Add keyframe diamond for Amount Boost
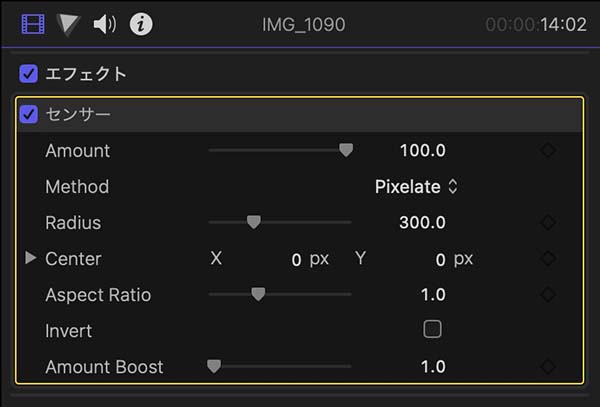 pos(547,367)
